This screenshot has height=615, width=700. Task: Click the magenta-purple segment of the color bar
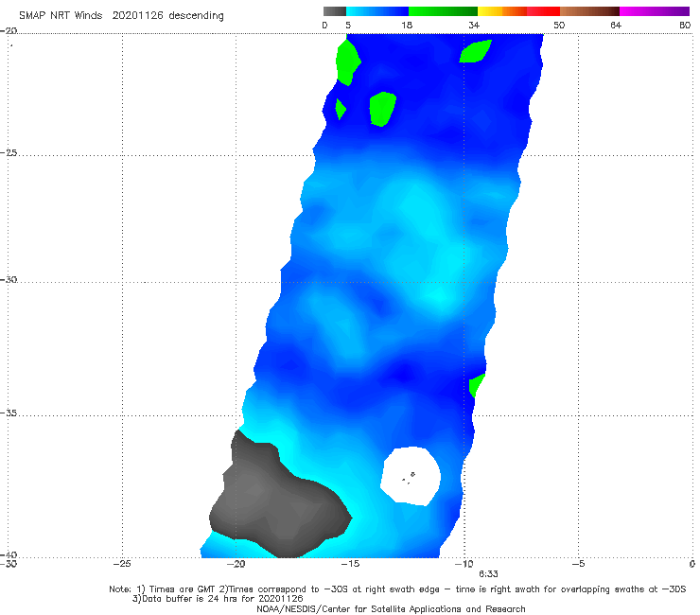[x=655, y=11]
